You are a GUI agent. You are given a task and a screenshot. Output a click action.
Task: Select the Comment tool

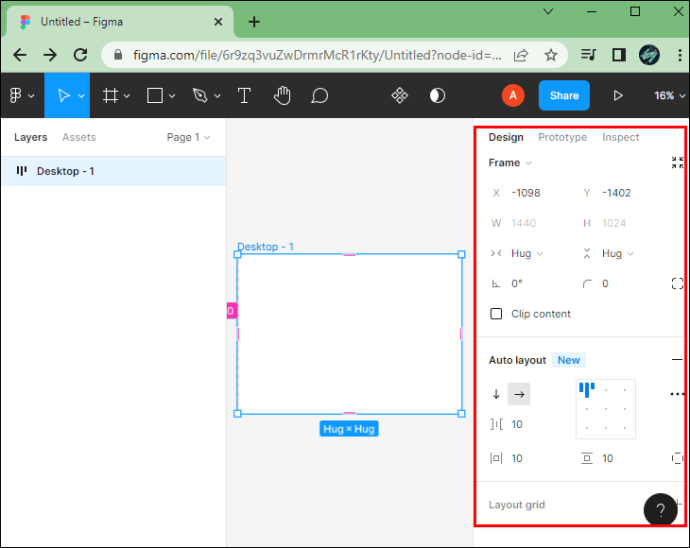319,96
